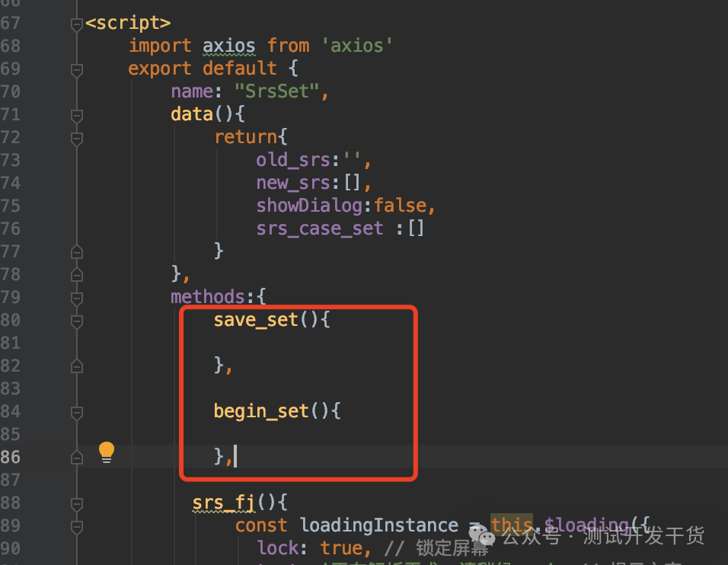
Task: Click line number 70 in gutter
Action: 10,91
